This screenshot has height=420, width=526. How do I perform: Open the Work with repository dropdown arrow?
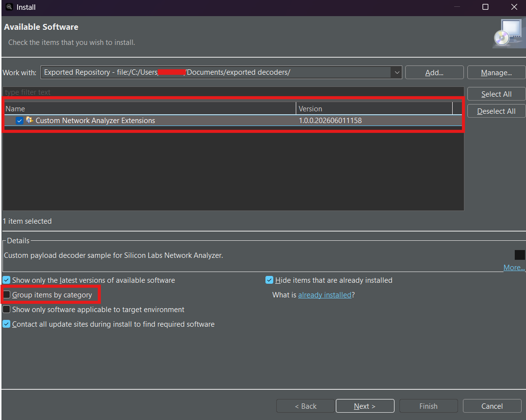point(396,72)
